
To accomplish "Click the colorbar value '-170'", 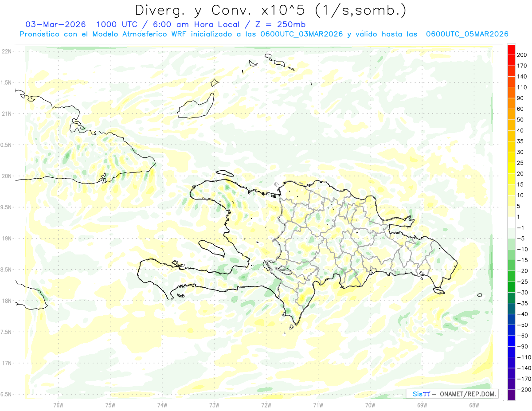I will pyautogui.click(x=523, y=379).
